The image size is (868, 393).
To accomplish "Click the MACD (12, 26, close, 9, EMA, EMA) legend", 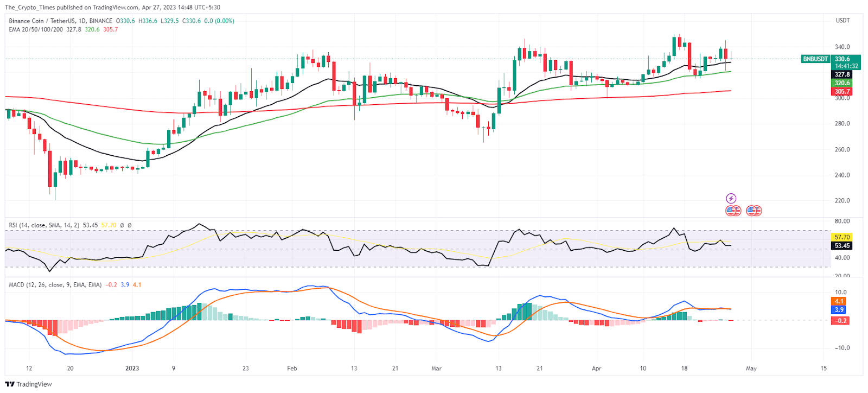I will 55,284.
